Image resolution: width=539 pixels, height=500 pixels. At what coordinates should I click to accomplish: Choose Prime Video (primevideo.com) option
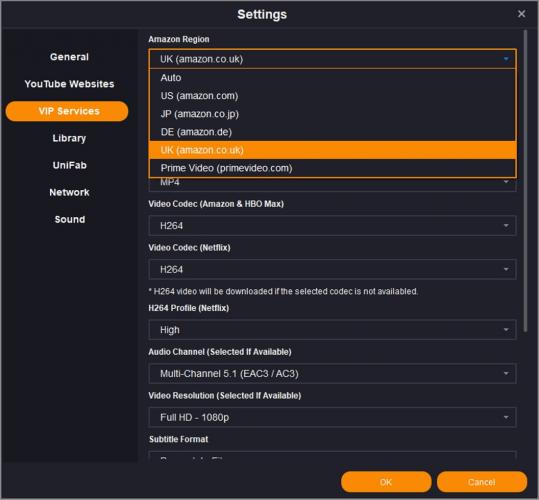pyautogui.click(x=332, y=168)
